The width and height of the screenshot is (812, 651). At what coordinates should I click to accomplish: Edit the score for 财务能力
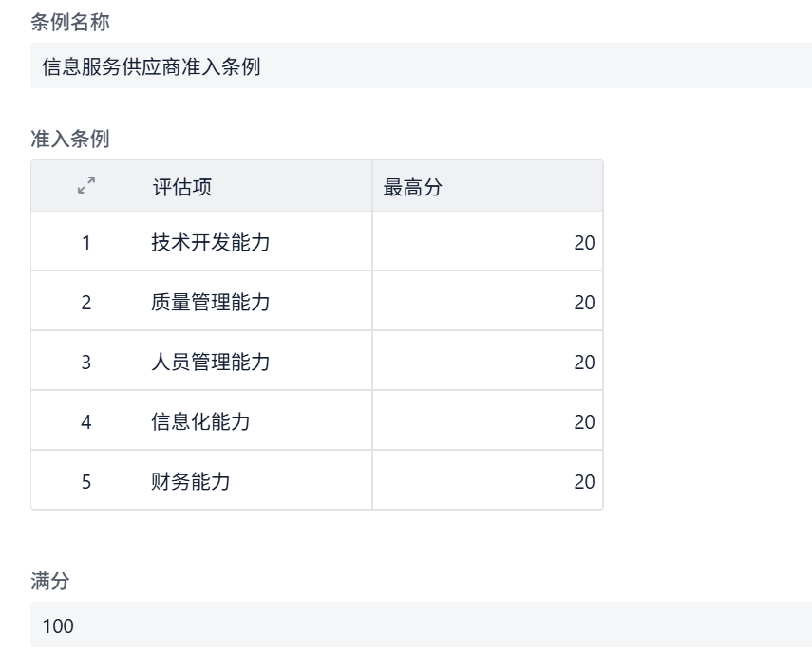point(486,481)
